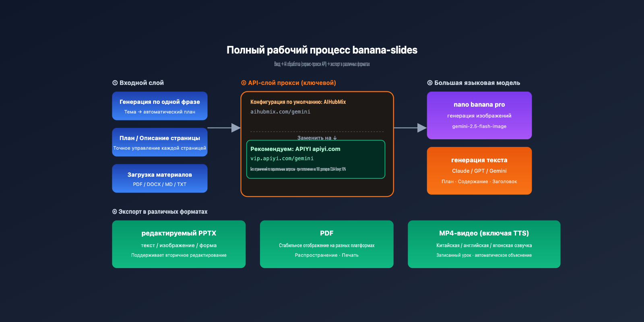The height and width of the screenshot is (322, 644).
Task: Click the text "Загрузка материалов"
Action: (160, 175)
